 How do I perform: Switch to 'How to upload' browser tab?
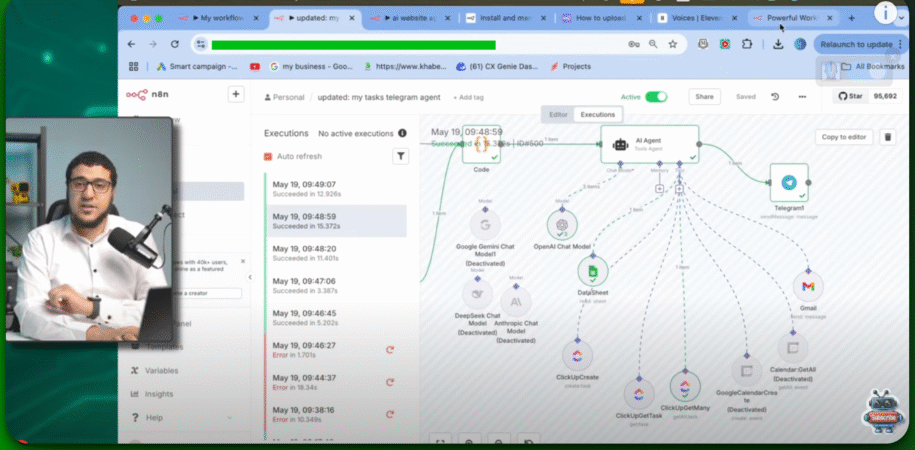coord(600,18)
